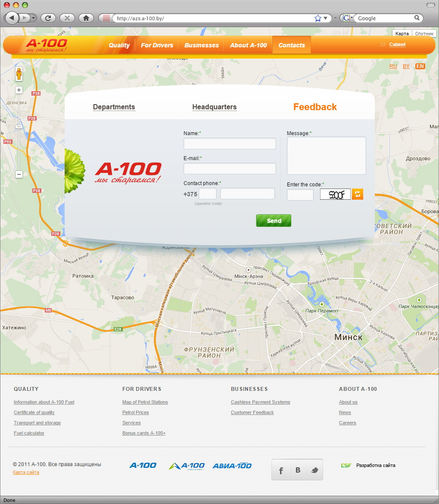The width and height of the screenshot is (439, 504).
Task: Open the Services footer link
Action: (x=131, y=423)
